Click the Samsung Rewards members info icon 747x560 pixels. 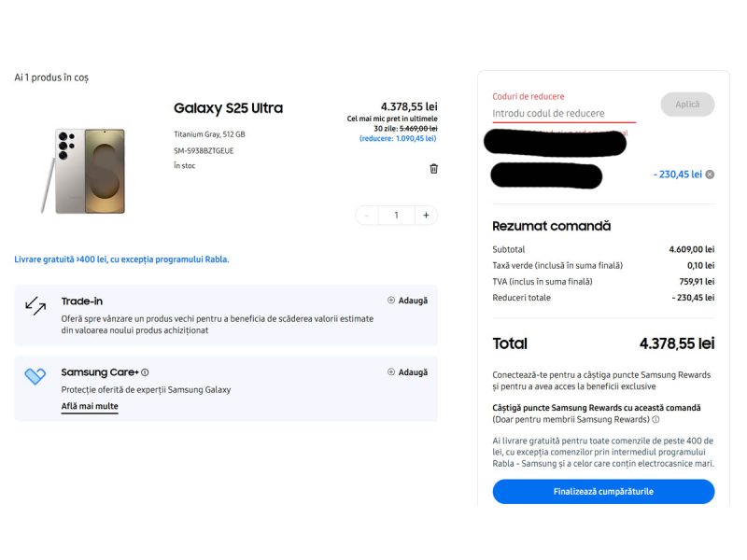click(x=655, y=420)
